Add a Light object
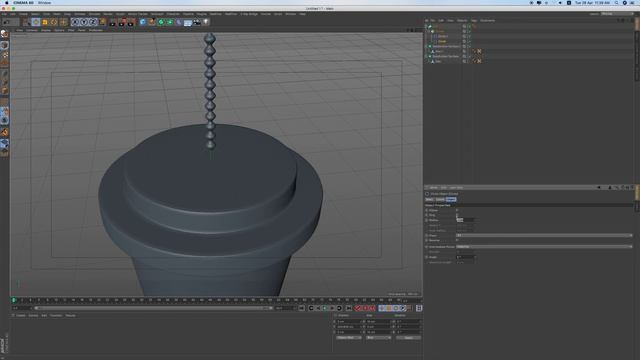Screen dimensions: 640x360 pos(206,22)
